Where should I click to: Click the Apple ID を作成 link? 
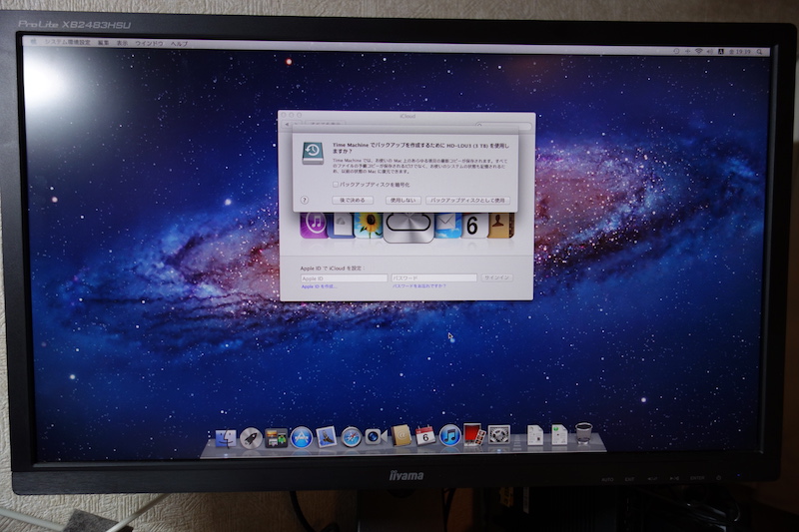point(319,286)
